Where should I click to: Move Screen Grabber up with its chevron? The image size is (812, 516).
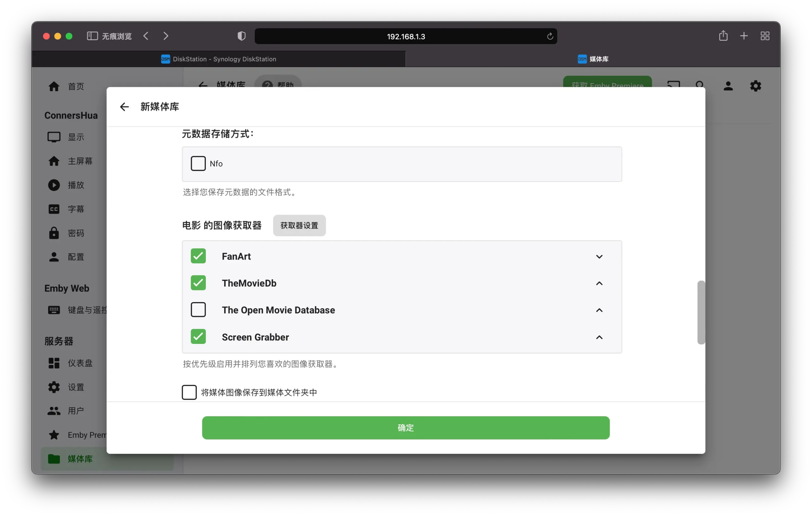point(599,337)
